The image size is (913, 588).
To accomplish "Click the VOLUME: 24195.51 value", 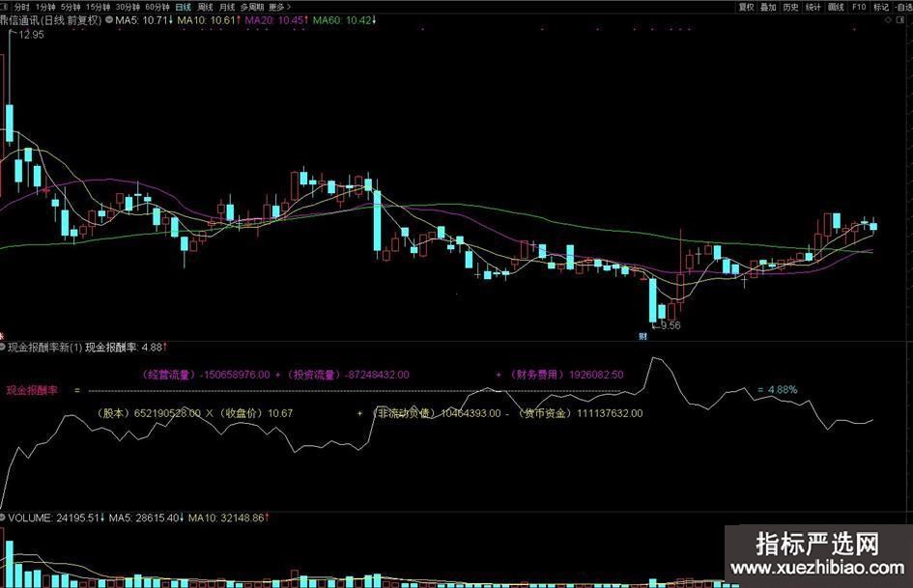I will click(56, 518).
